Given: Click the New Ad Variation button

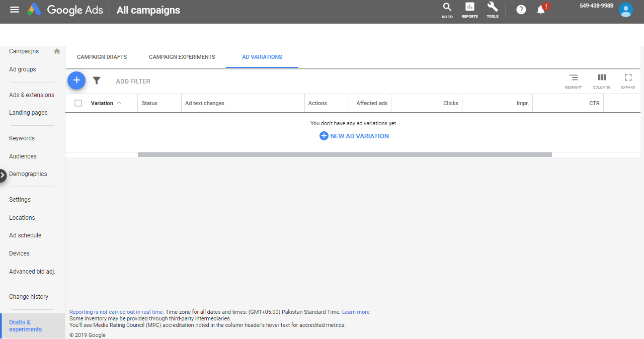Looking at the screenshot, I should click(354, 136).
